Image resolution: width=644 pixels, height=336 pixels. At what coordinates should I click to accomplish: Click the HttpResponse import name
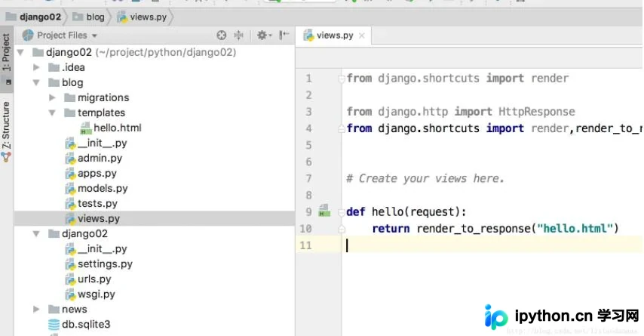537,112
